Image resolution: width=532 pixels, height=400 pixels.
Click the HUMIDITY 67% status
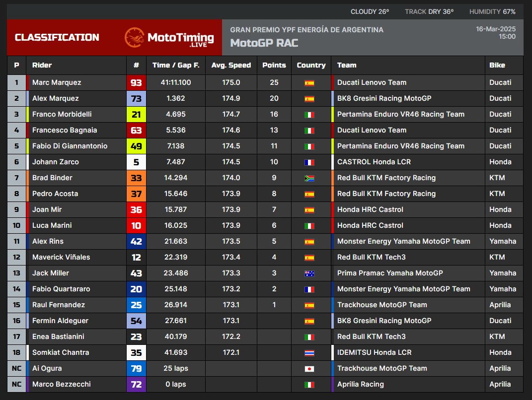pyautogui.click(x=492, y=12)
